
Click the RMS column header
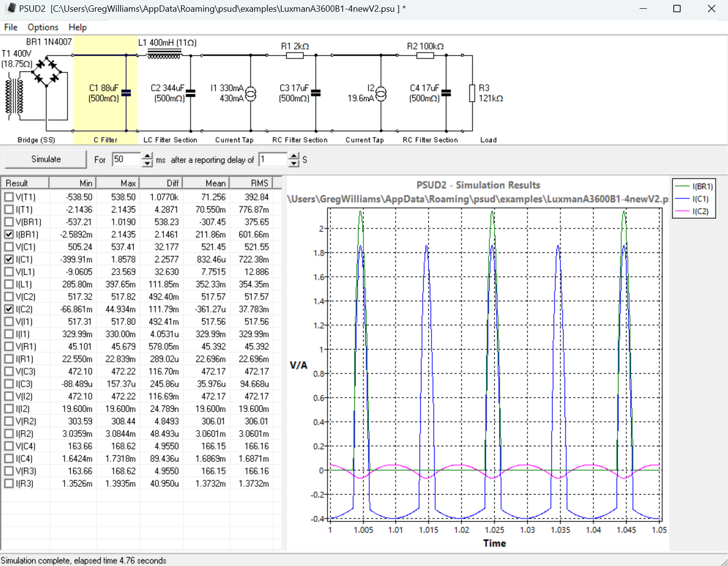tap(251, 183)
